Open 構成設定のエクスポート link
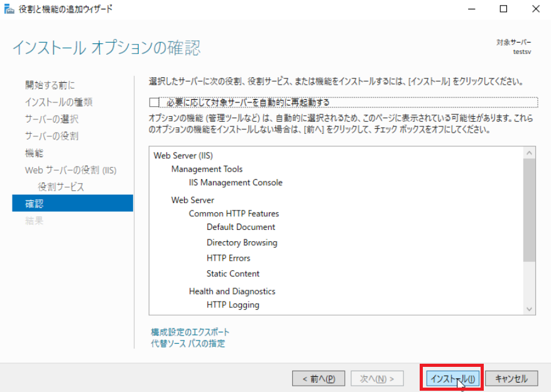551x392 pixels. [x=190, y=332]
